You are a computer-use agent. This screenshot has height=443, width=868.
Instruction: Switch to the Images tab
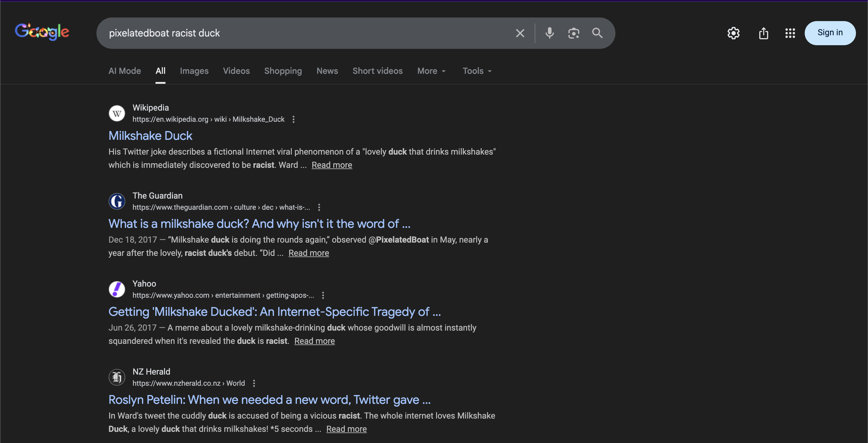coord(194,71)
